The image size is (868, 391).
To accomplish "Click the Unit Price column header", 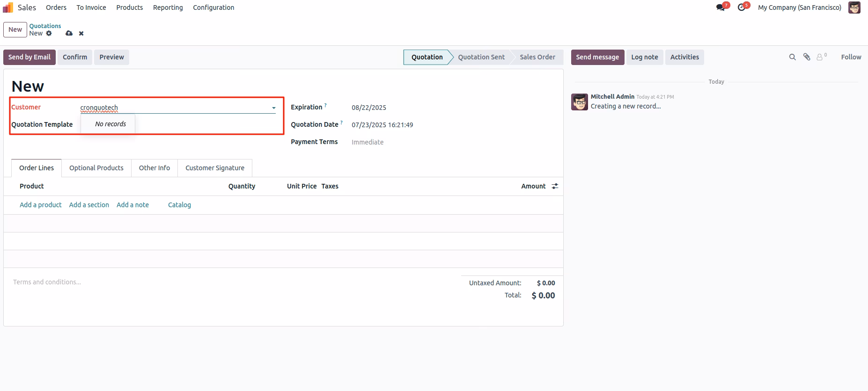I will [x=302, y=186].
